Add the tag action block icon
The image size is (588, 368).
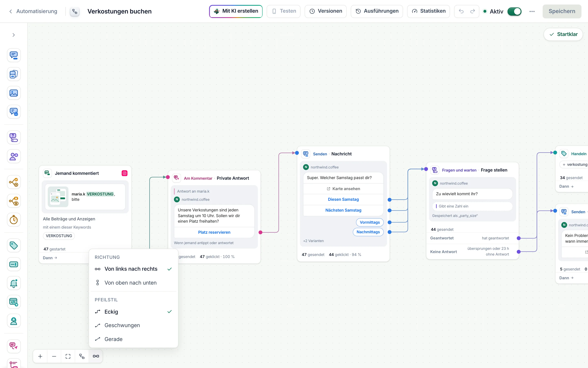[x=14, y=245]
